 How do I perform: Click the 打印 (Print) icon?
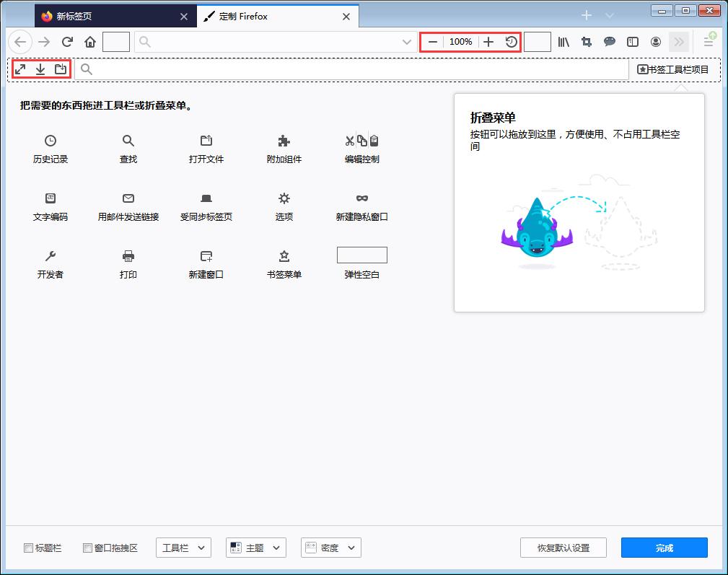(x=128, y=255)
